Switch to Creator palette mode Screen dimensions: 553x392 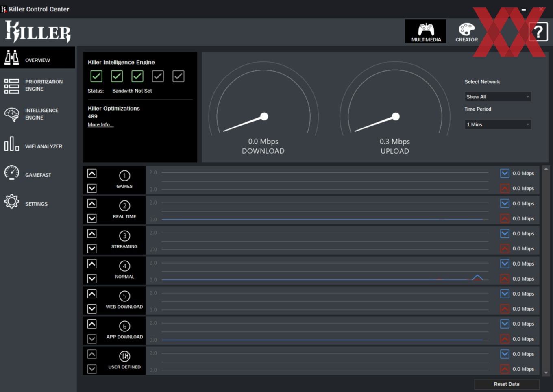point(466,32)
